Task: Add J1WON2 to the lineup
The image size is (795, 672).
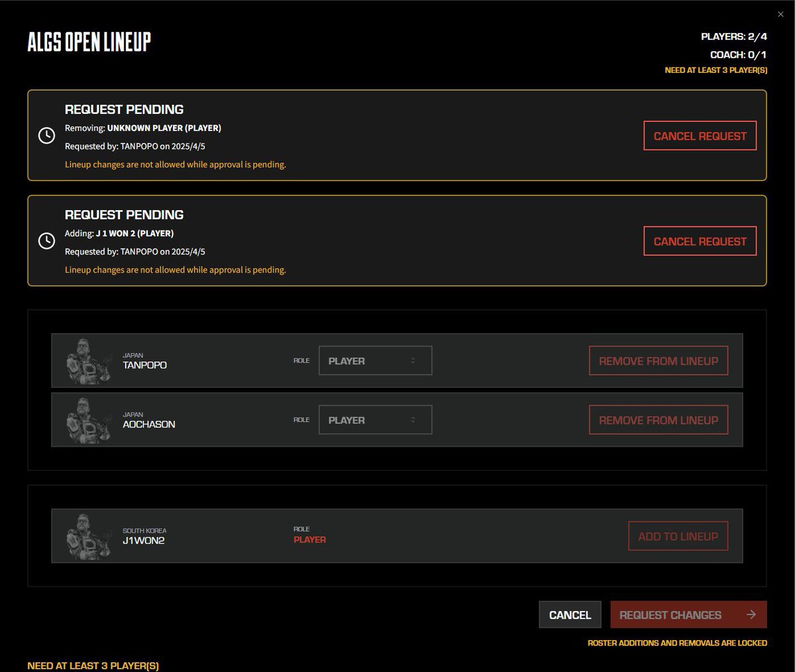Action: tap(678, 536)
